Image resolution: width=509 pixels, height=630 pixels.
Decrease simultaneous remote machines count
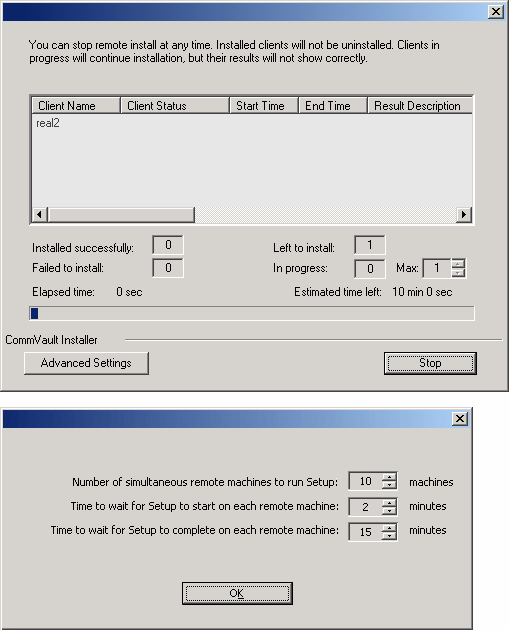point(389,485)
